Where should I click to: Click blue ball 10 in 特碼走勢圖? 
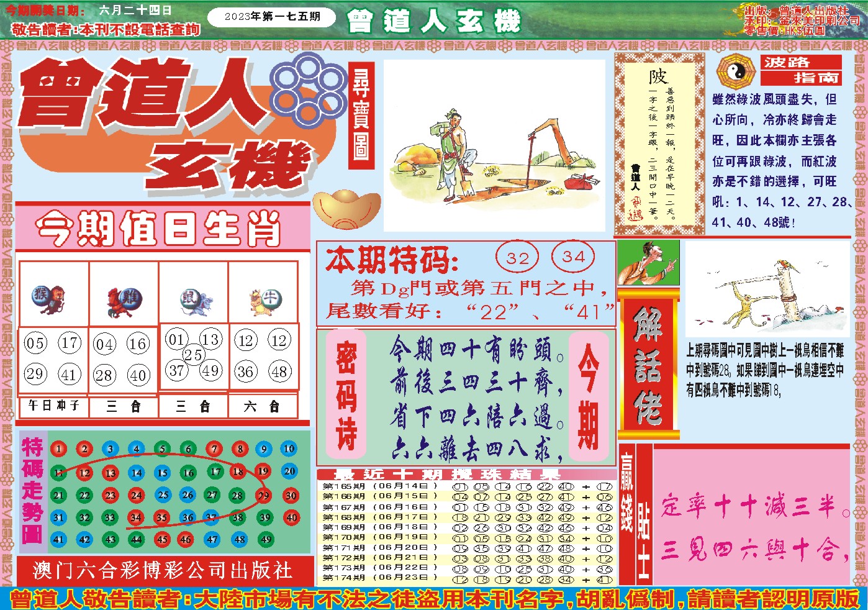click(x=289, y=448)
